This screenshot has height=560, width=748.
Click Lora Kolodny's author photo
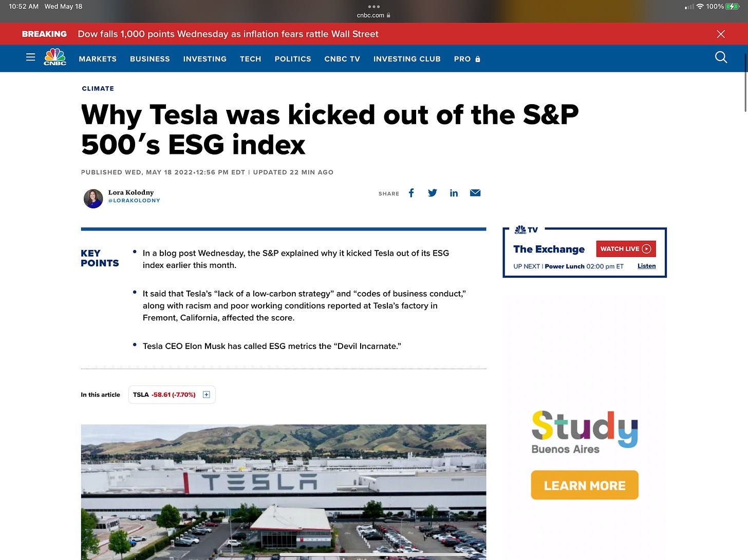93,198
